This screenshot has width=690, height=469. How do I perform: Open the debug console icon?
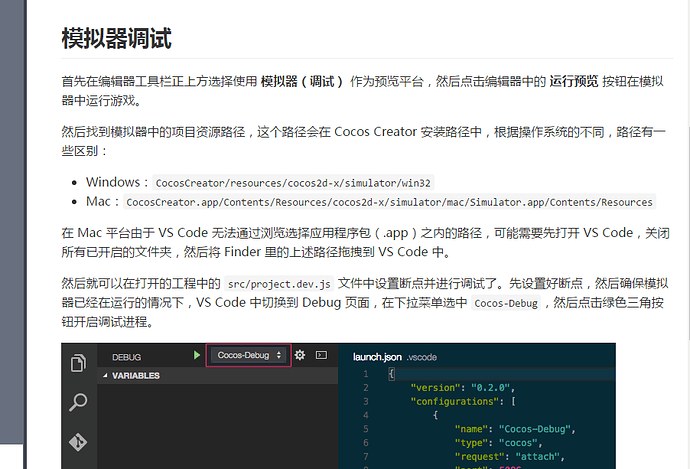(x=322, y=355)
